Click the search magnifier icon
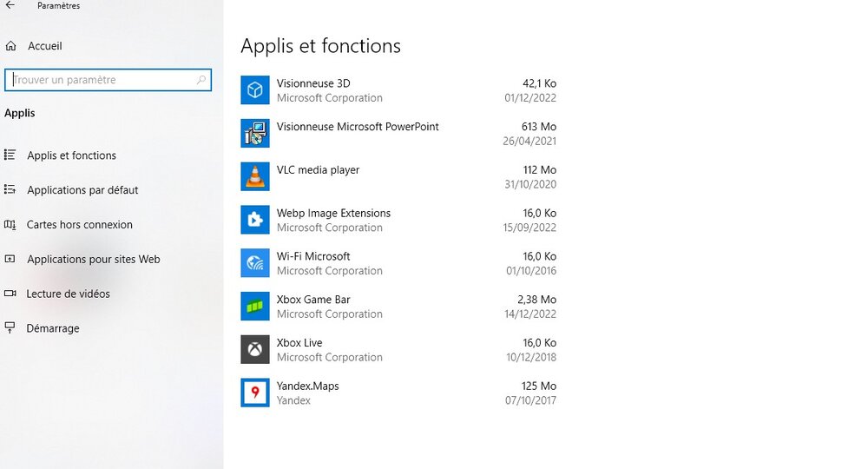This screenshot has height=469, width=868. pyautogui.click(x=201, y=80)
